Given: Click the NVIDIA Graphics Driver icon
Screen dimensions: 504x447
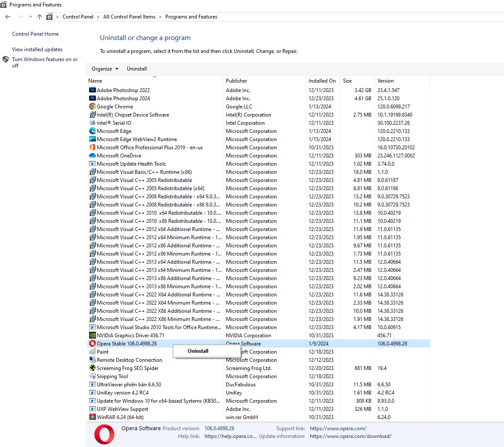Looking at the screenshot, I should [92, 335].
